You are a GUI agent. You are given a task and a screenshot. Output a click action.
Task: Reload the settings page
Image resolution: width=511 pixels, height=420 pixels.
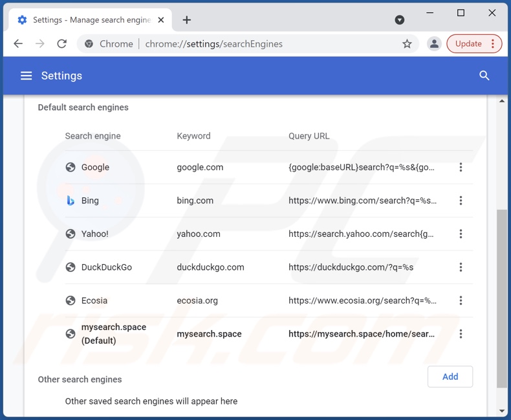(61, 44)
